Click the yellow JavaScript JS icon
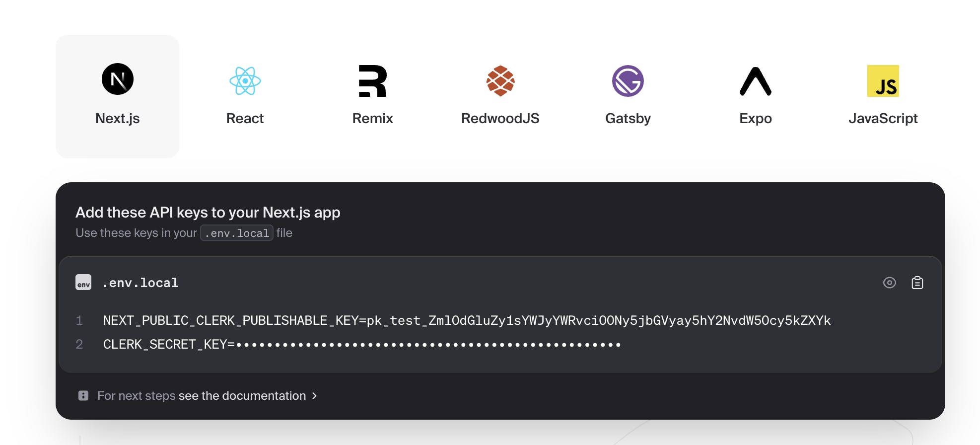This screenshot has height=445, width=980. pos(883,81)
